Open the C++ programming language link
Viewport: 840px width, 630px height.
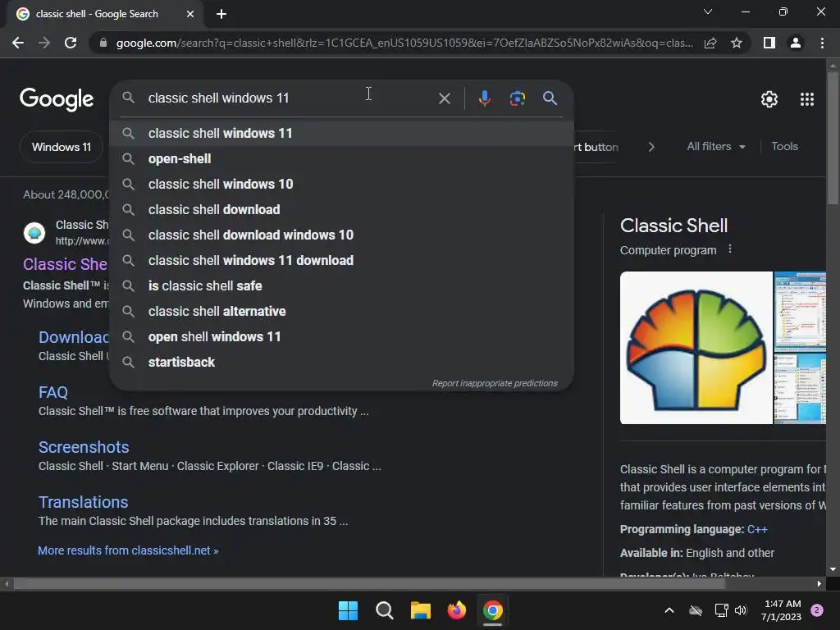(x=757, y=529)
